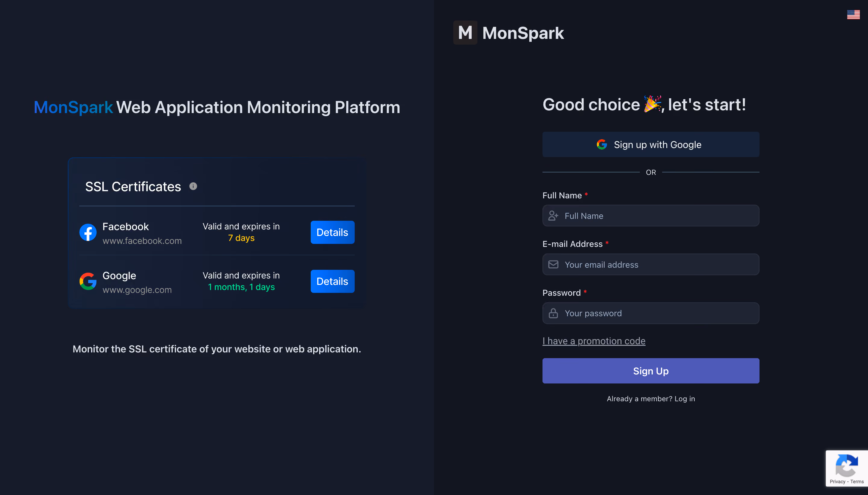Open the 'I have a promotion code' link

(594, 341)
